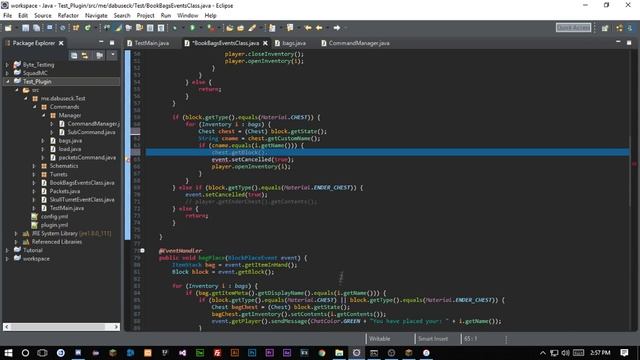Expand the Tutorial project

pyautogui.click(x=7, y=250)
